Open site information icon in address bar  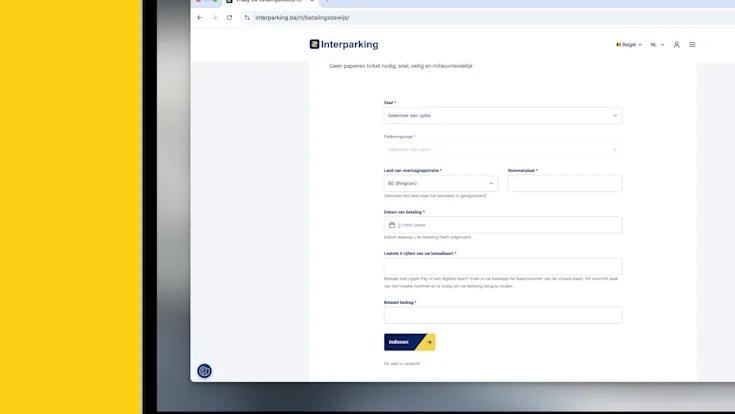coord(247,17)
